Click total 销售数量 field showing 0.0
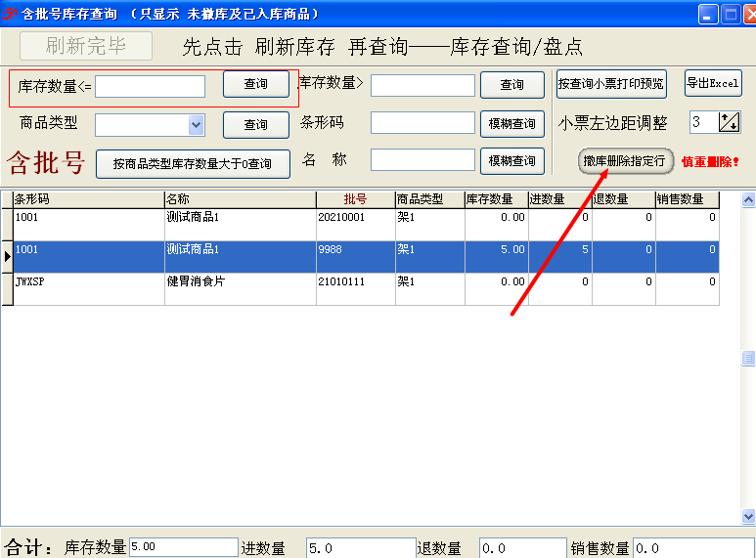The image size is (756, 558). 694,548
